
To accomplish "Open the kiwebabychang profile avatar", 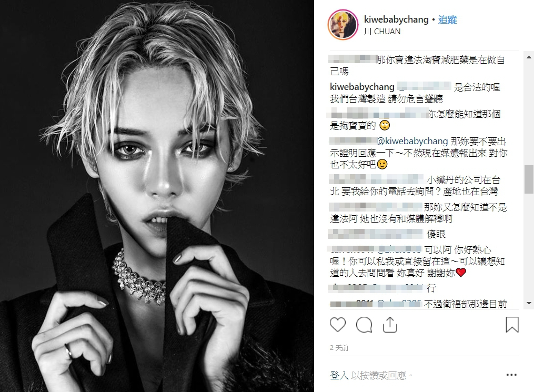I will (x=342, y=25).
